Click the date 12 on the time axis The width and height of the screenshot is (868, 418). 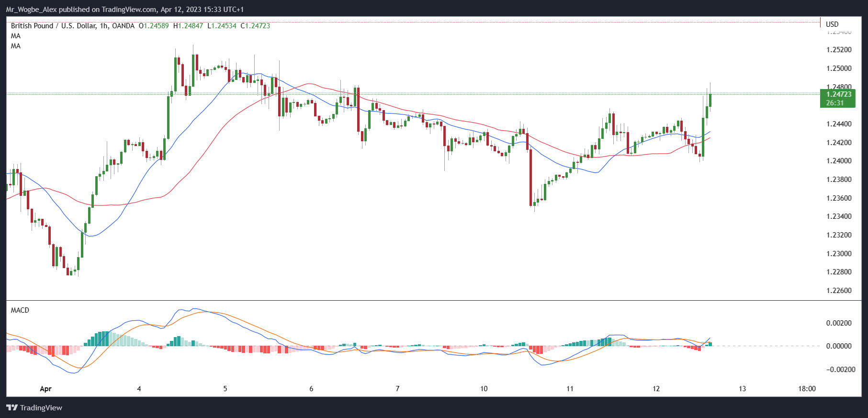[656, 389]
